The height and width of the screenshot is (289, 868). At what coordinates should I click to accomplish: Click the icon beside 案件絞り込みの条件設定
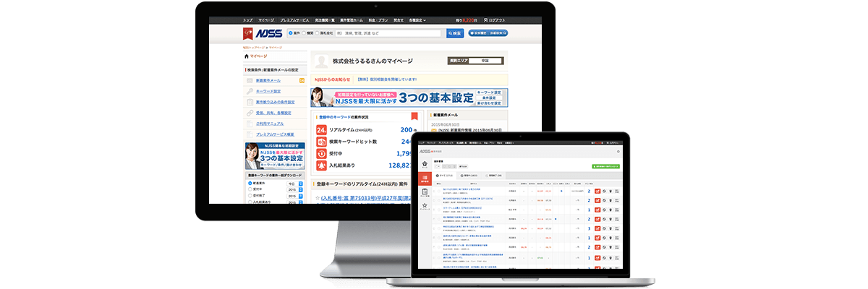[250, 103]
